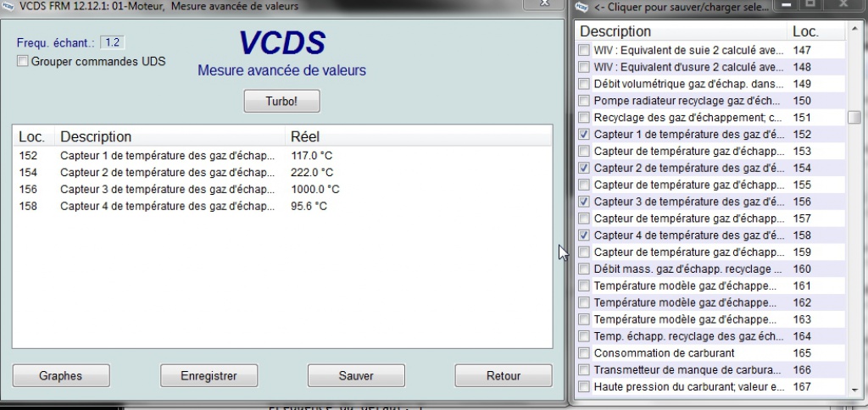
Task: Check Température modèle gaz loc. 162
Action: coord(584,302)
